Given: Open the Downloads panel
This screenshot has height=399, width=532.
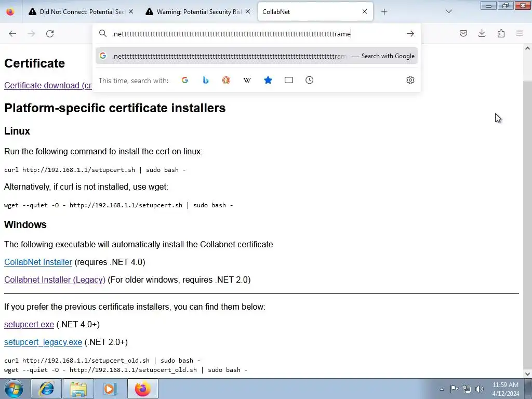Looking at the screenshot, I should pyautogui.click(x=482, y=33).
